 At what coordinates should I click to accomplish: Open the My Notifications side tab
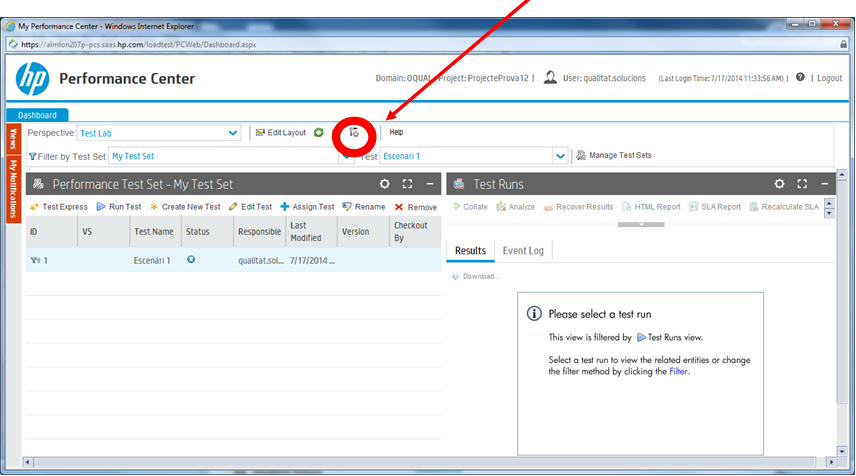13,189
